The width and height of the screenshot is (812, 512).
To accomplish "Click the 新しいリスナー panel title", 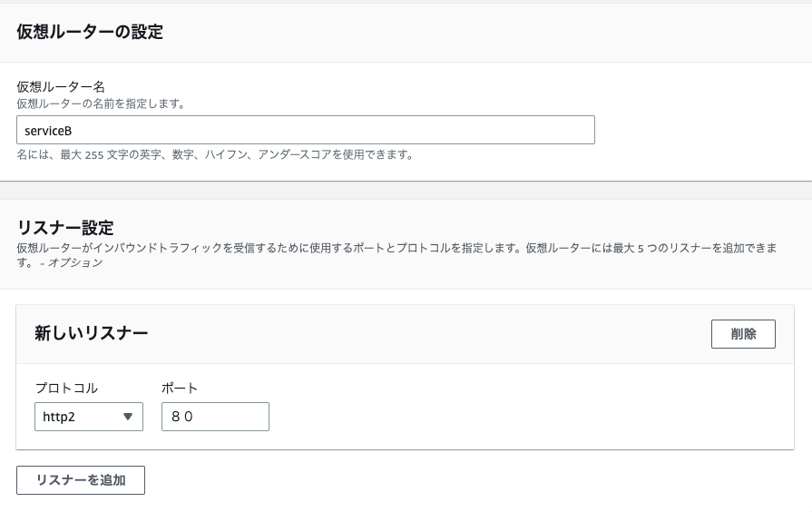I will pos(91,332).
